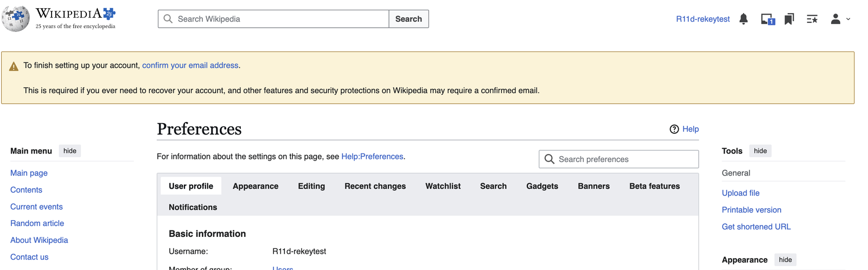Click the Wikipedia globe logo
Screen dimensions: 868x270
[x=16, y=18]
